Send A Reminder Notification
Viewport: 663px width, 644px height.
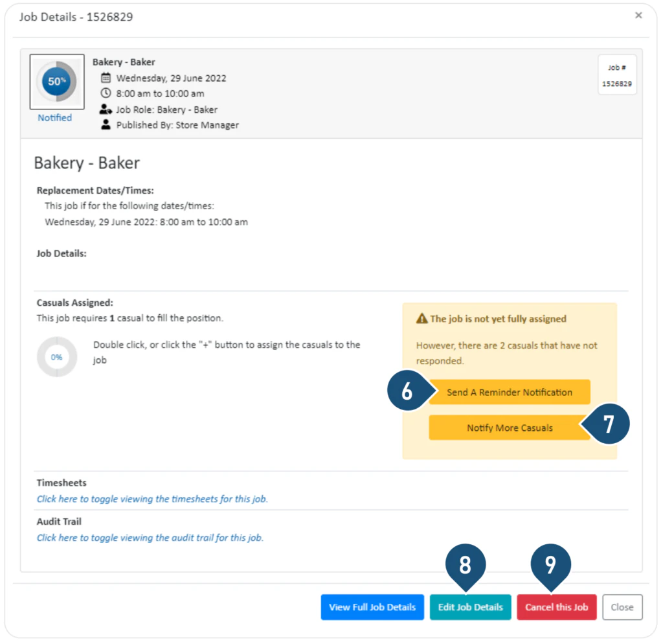pyautogui.click(x=510, y=392)
